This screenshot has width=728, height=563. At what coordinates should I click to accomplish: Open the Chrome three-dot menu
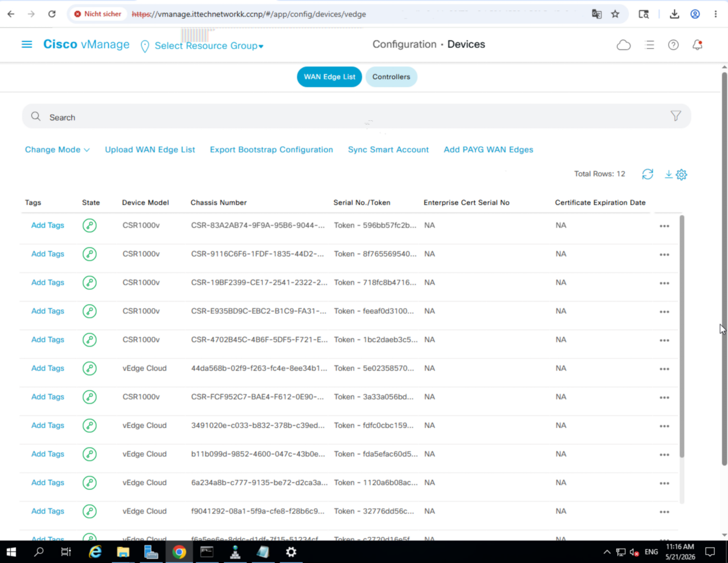[x=715, y=14]
